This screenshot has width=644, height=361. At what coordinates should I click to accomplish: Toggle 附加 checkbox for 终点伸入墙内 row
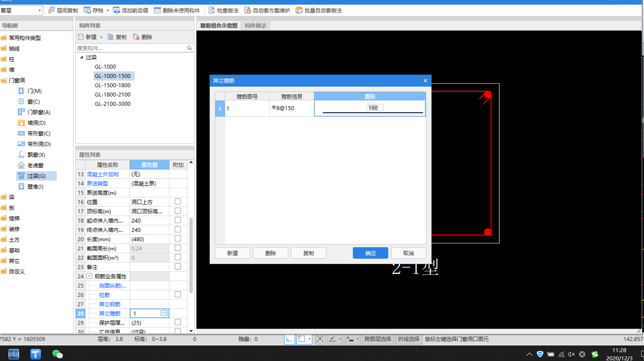pos(178,229)
